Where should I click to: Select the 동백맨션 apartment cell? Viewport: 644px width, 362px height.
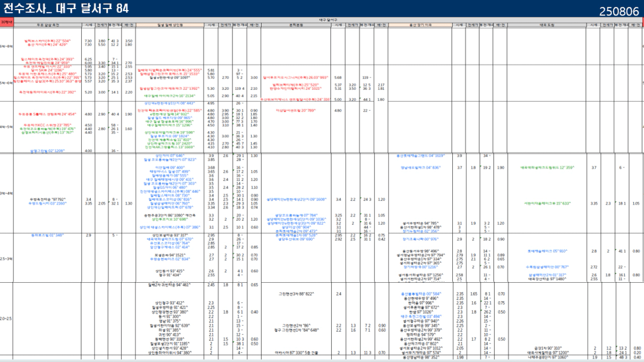(x=170, y=339)
